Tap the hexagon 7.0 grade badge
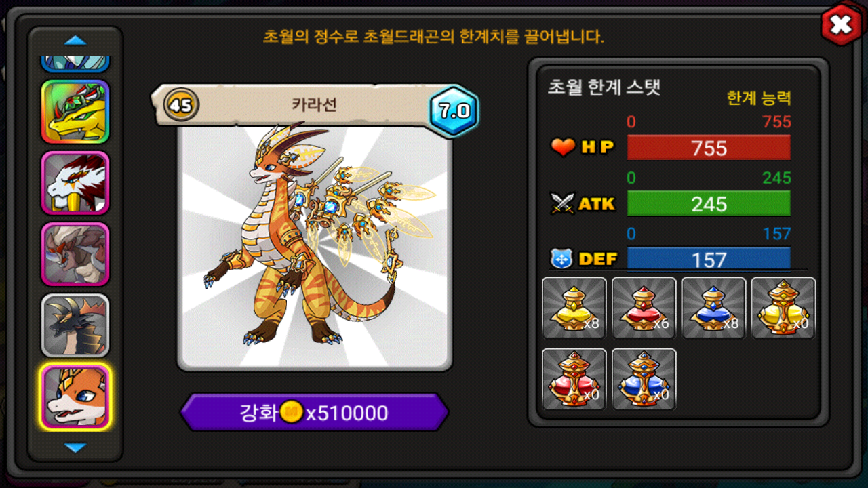The height and width of the screenshot is (488, 868). point(454,111)
